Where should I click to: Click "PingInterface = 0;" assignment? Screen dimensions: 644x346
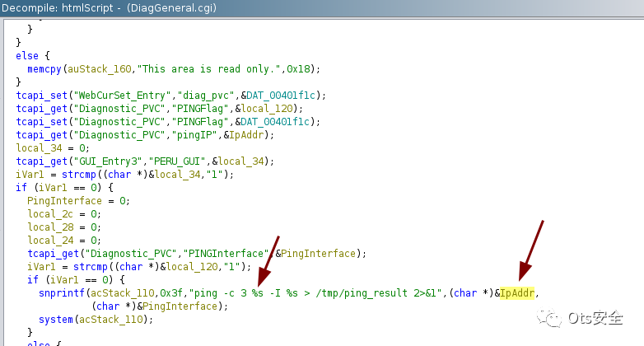click(78, 200)
